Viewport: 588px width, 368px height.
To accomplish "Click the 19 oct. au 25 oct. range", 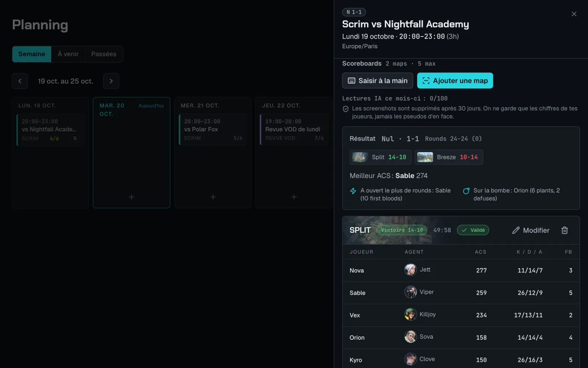I will [65, 81].
